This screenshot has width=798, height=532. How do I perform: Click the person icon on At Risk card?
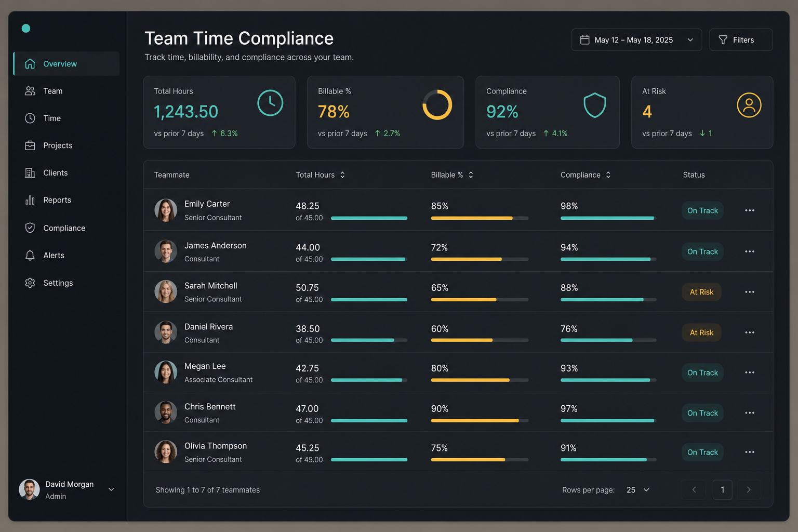click(749, 105)
